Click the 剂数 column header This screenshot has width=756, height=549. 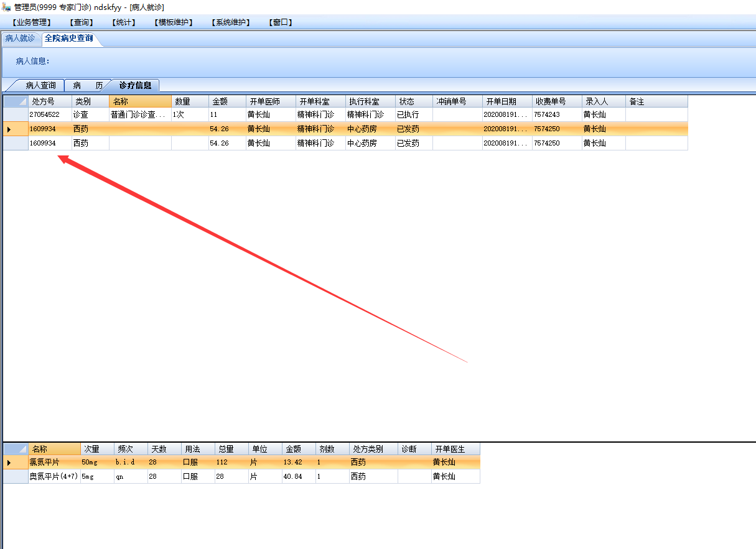[332, 449]
